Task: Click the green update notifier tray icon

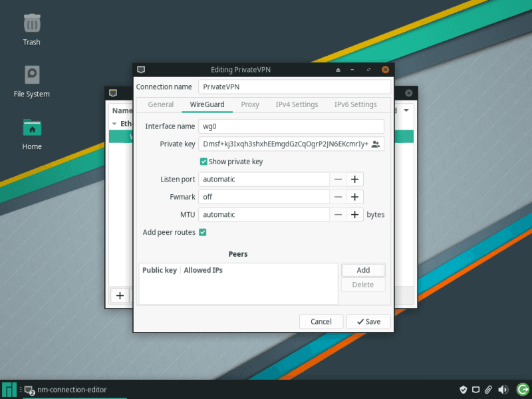Action: tap(522, 390)
